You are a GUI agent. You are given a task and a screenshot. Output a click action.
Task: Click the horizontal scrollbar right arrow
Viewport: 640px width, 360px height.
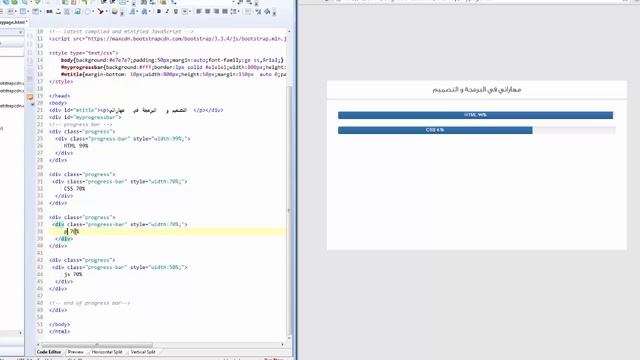[282, 345]
